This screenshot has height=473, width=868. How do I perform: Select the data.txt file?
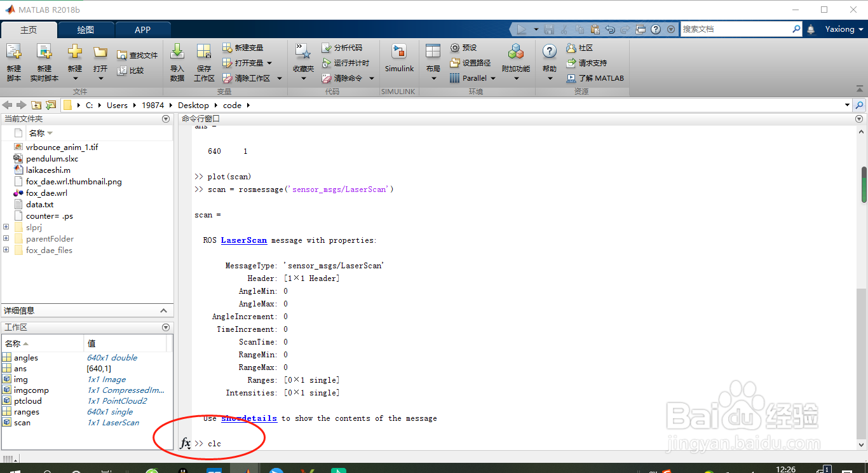point(40,204)
